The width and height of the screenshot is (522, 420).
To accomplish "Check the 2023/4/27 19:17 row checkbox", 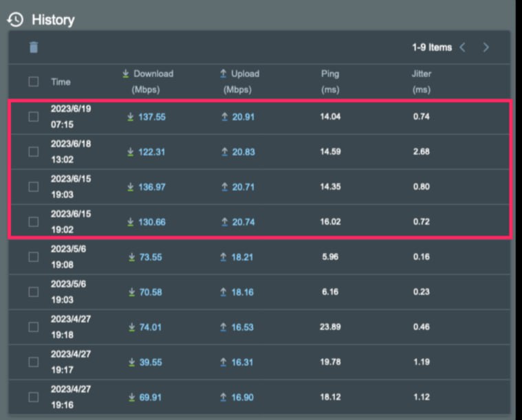I will [33, 362].
